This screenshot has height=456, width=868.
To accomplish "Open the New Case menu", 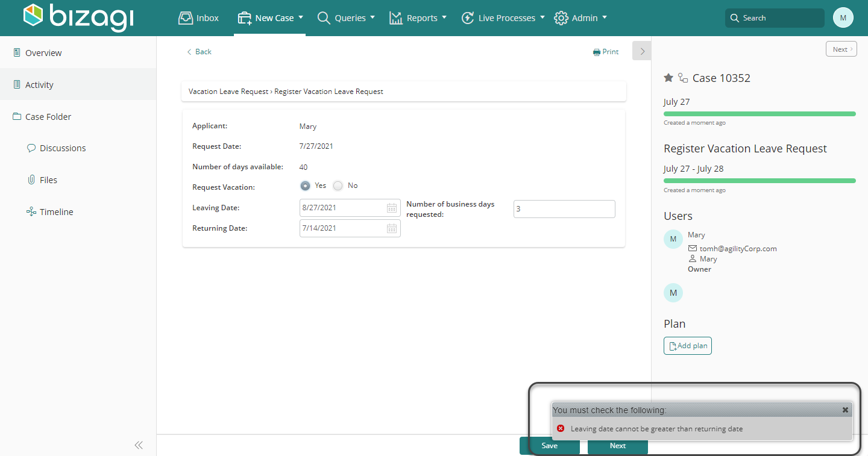I will (x=270, y=18).
